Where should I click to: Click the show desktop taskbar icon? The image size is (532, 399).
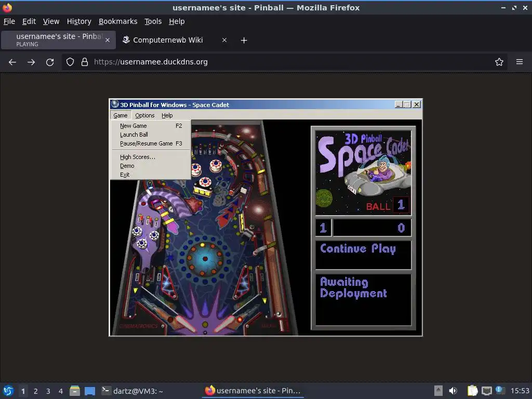(90, 391)
